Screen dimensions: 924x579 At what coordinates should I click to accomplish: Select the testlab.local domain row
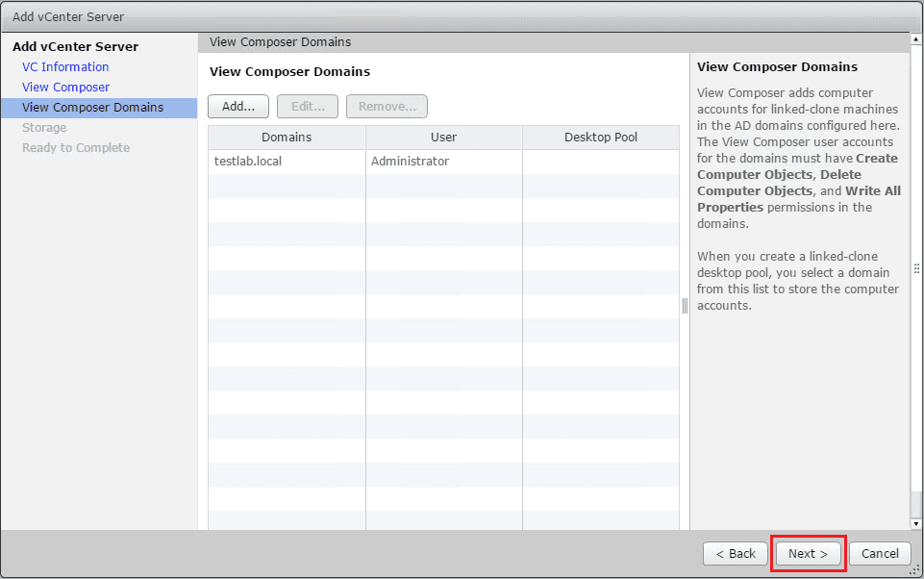(444, 161)
